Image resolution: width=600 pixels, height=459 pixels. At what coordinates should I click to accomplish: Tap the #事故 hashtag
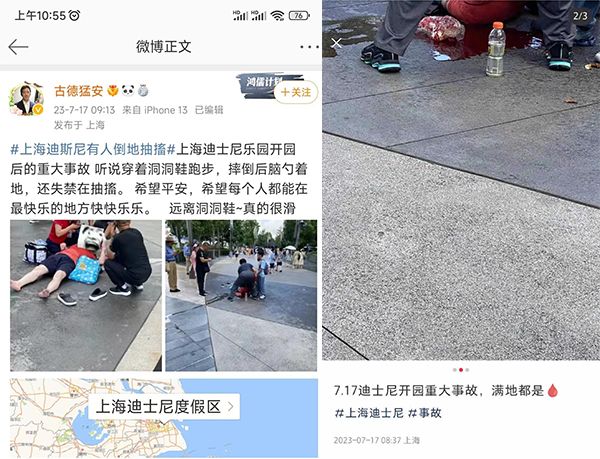[425, 413]
